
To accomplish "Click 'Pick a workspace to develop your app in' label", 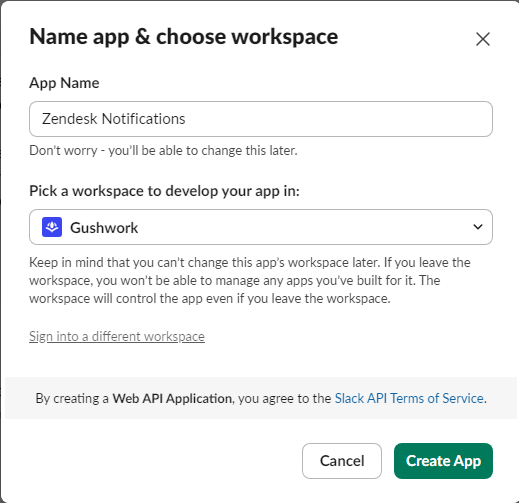I will (x=164, y=191).
